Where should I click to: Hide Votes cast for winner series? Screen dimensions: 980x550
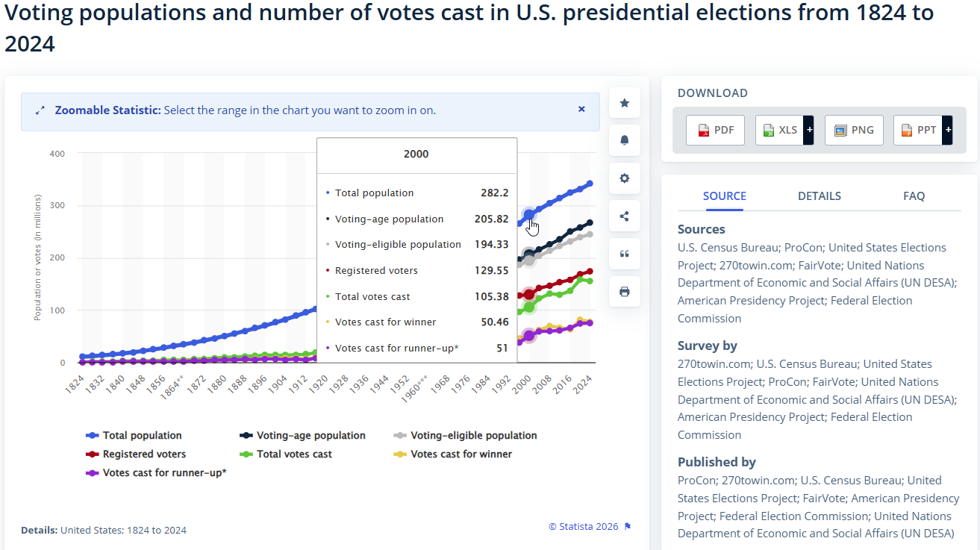point(453,454)
